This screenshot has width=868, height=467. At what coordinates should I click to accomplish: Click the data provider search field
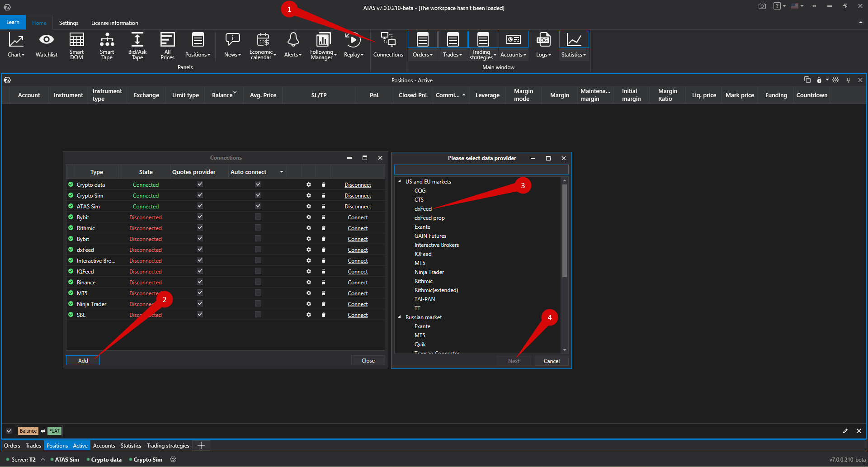[481, 169]
